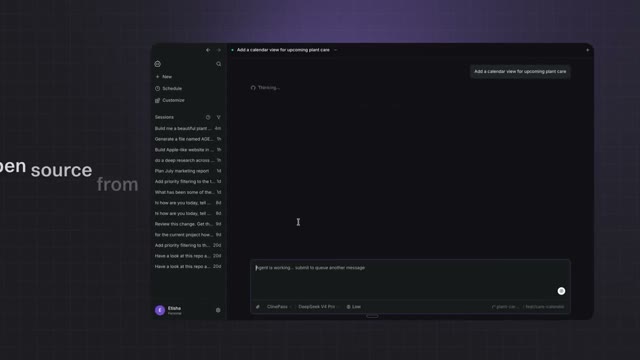Open the plant-car... project selector
The image size is (640, 360).
click(x=506, y=307)
